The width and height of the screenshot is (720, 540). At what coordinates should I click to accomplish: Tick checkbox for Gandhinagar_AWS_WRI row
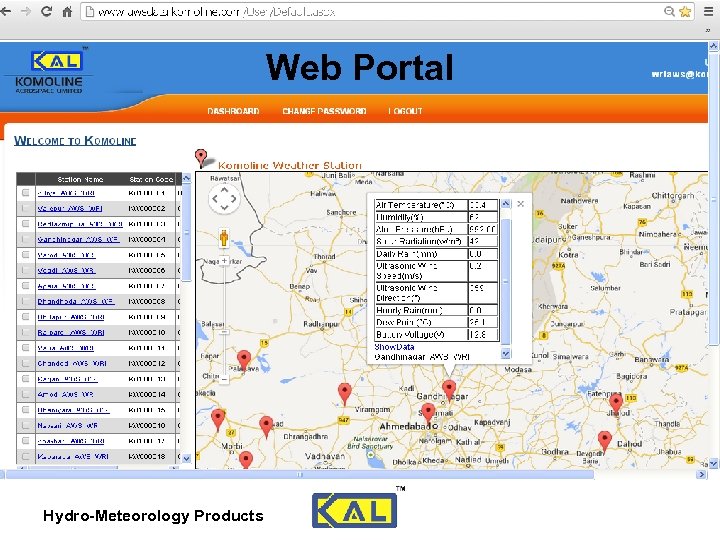point(26,239)
